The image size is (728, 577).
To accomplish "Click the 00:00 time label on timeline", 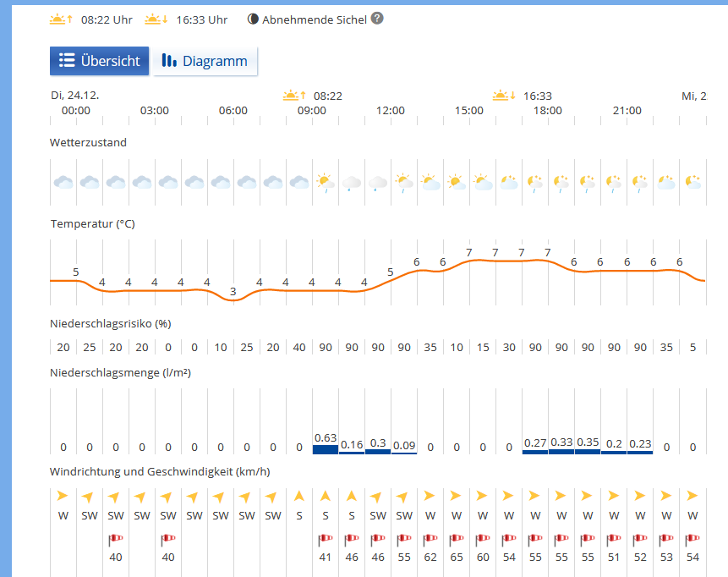I will point(76,111).
